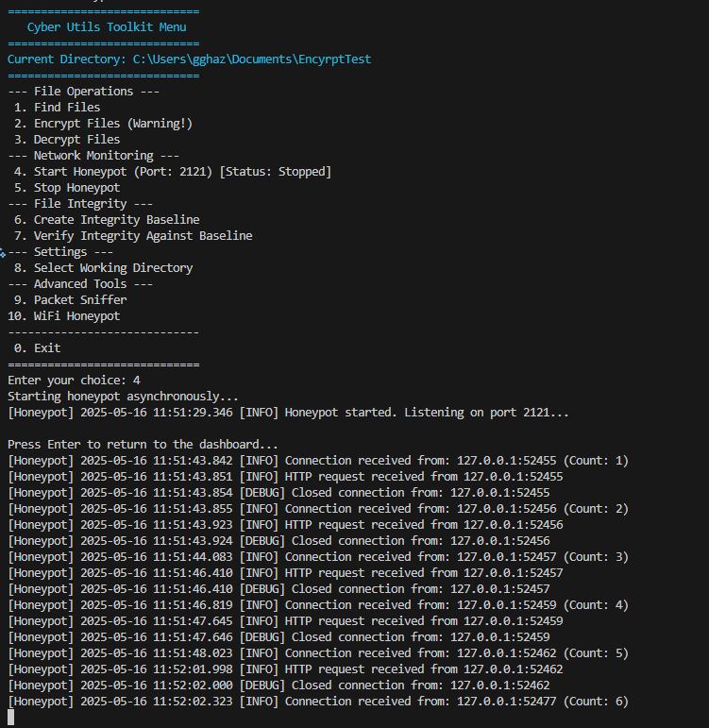Click log line with '(Count: 2)'
This screenshot has height=728, width=709.
[318, 509]
